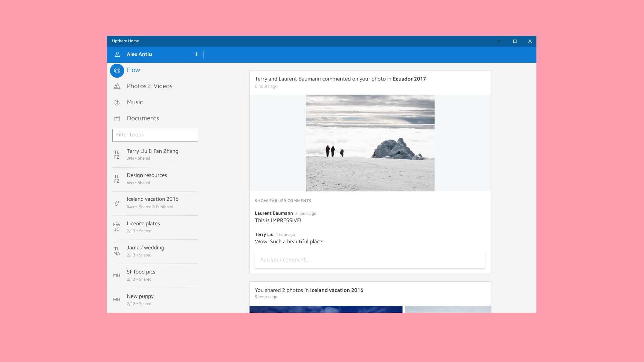Switch to the Documents section
The image size is (644, 362).
click(x=143, y=118)
